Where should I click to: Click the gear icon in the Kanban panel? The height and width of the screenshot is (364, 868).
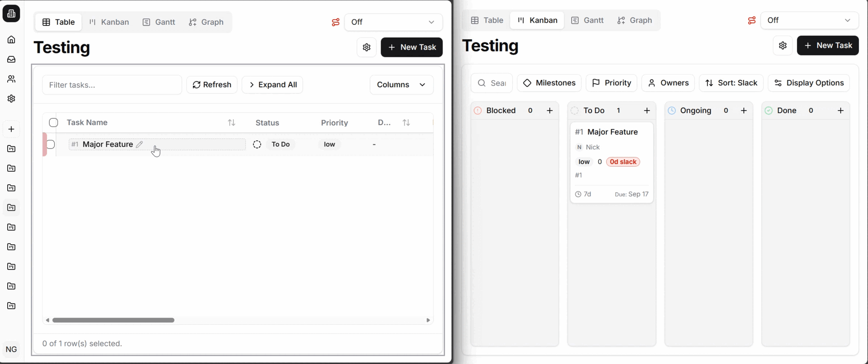783,46
